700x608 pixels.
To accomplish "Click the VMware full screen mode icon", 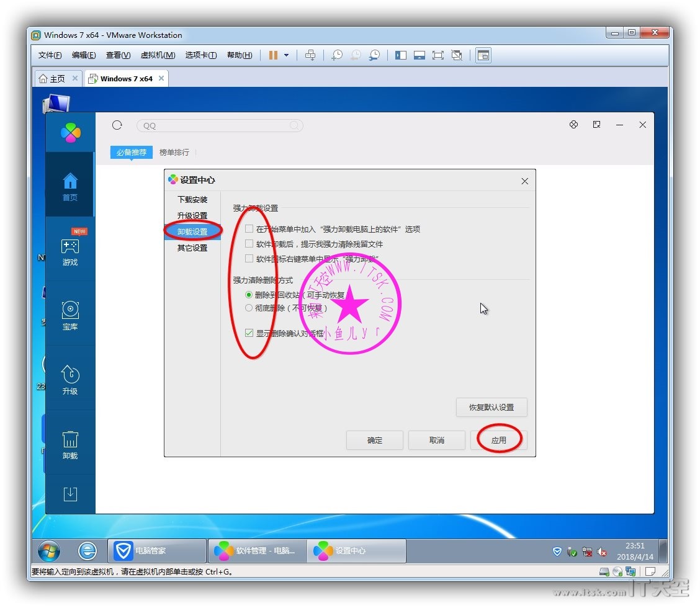I will (438, 55).
